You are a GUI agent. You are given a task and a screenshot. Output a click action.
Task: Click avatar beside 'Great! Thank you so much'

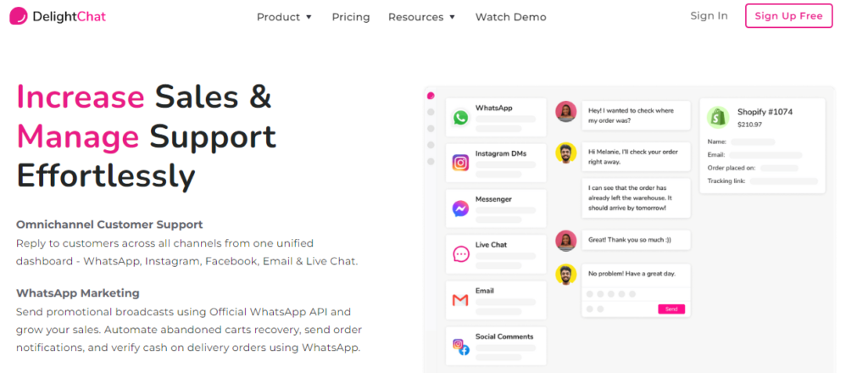(565, 241)
